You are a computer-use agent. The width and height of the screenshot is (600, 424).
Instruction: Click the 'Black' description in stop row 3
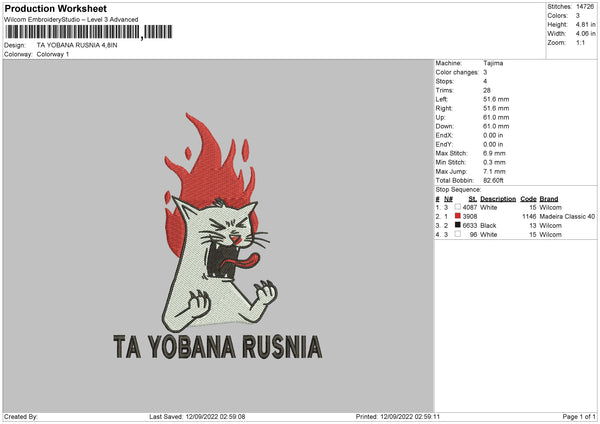[x=488, y=226]
